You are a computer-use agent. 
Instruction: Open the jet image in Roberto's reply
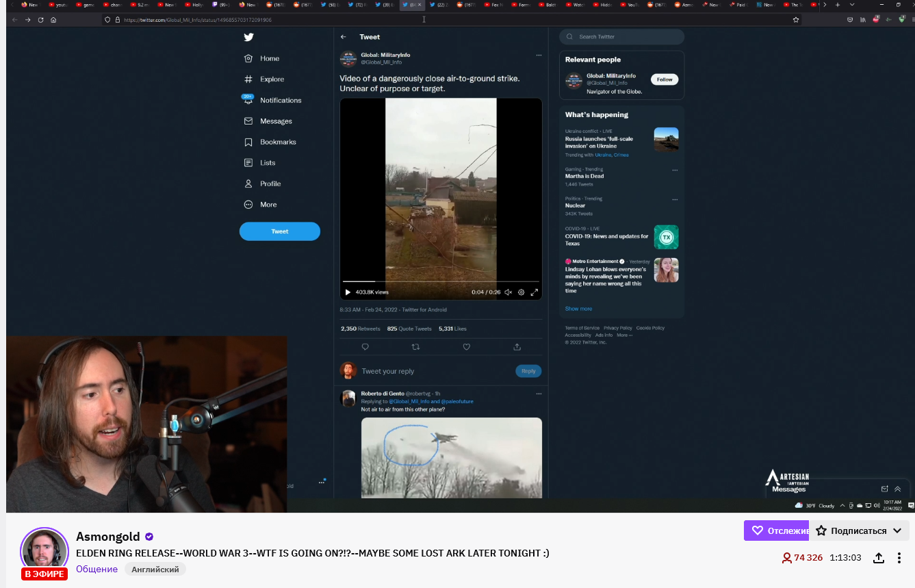tap(452, 457)
